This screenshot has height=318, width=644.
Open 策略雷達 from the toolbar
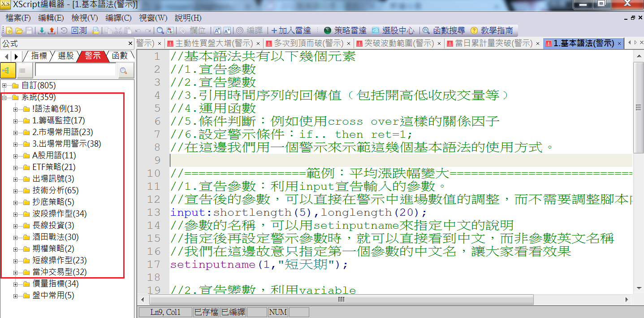(x=345, y=30)
